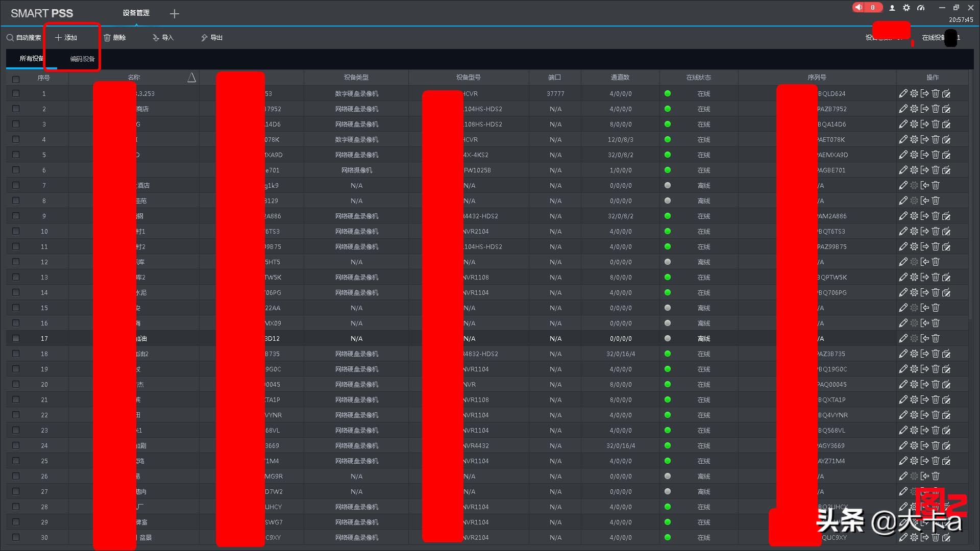Click the logout arrow icon for row 5
Viewport: 980px width, 551px height.
[x=925, y=155]
